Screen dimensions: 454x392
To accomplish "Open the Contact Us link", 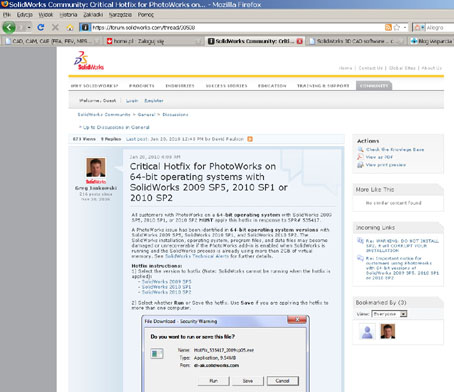I will click(x=371, y=68).
